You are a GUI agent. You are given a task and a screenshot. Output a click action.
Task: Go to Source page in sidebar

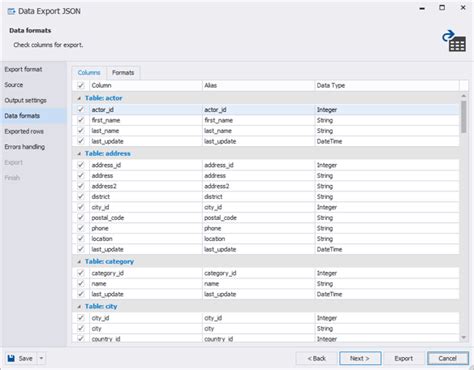pyautogui.click(x=14, y=85)
